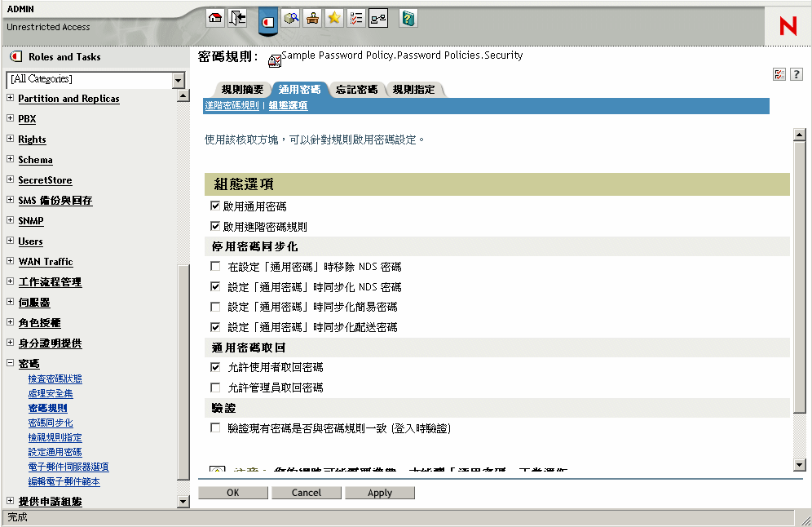812x527 pixels.
Task: Open the 組態選項 sub-tab
Action: coord(288,105)
